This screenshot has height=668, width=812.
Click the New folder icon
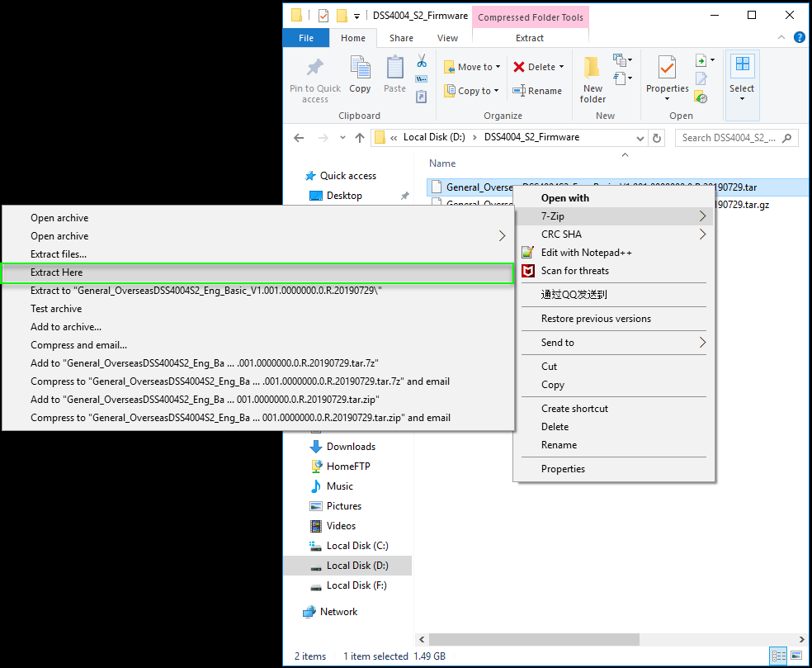point(592,68)
